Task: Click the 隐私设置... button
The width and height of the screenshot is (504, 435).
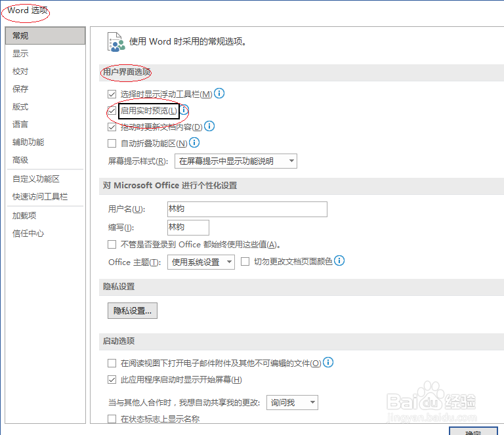Action: [133, 311]
